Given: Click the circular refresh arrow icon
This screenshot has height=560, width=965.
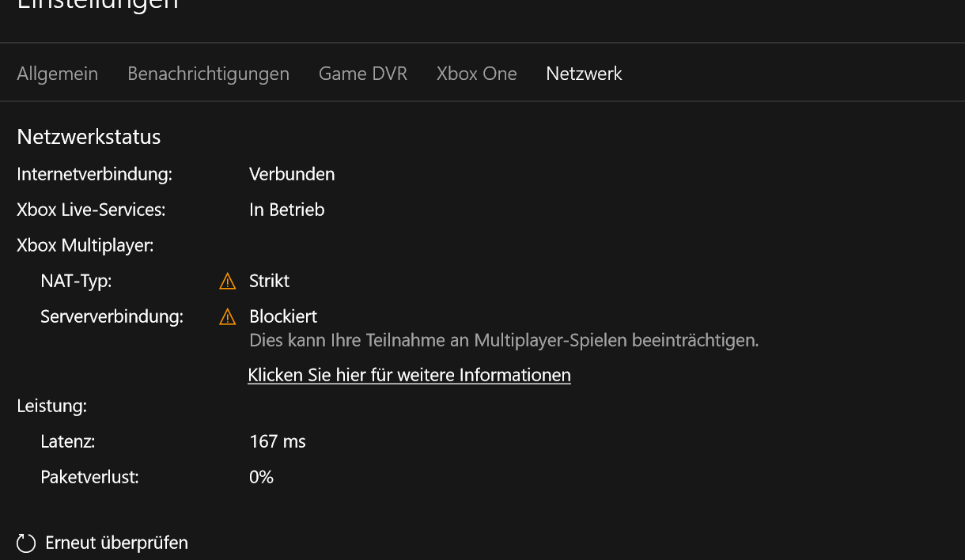Looking at the screenshot, I should (26, 543).
